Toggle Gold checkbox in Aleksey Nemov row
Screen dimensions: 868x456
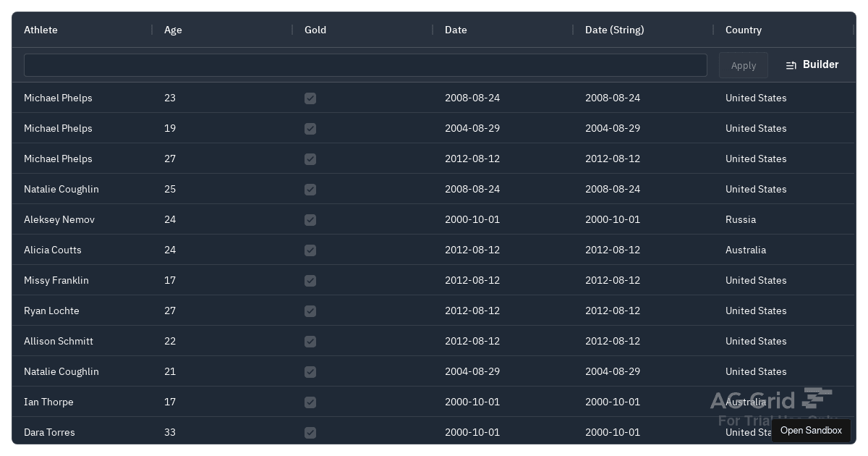[x=310, y=220]
